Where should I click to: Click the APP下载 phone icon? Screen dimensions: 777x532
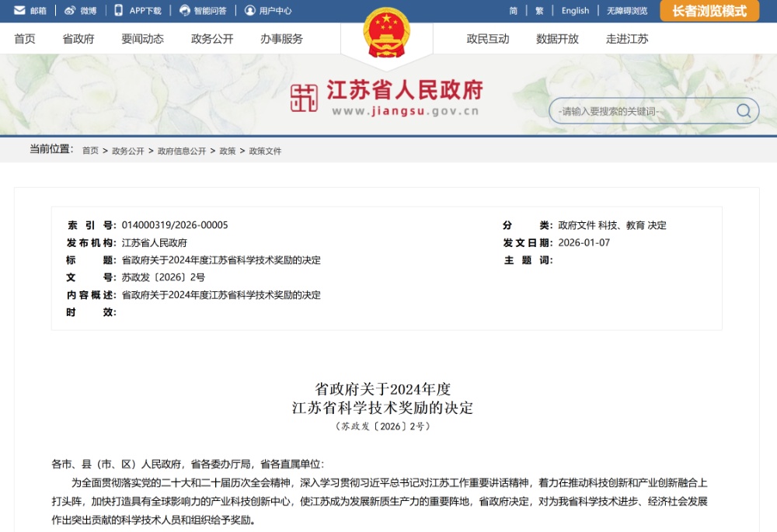click(x=119, y=11)
